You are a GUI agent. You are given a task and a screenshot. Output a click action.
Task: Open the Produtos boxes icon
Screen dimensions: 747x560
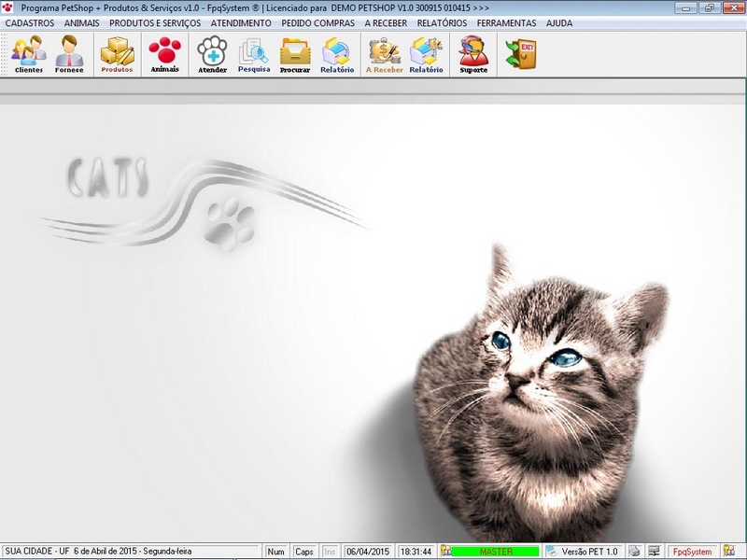click(118, 54)
